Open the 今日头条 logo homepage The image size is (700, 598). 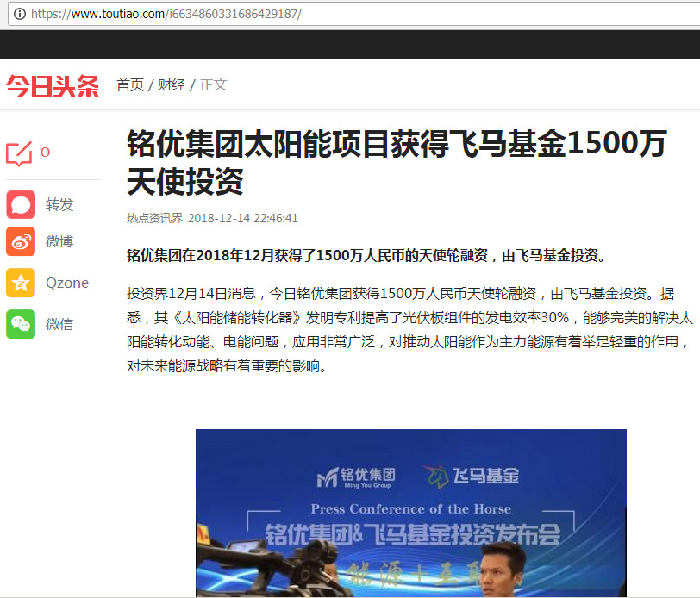(53, 86)
